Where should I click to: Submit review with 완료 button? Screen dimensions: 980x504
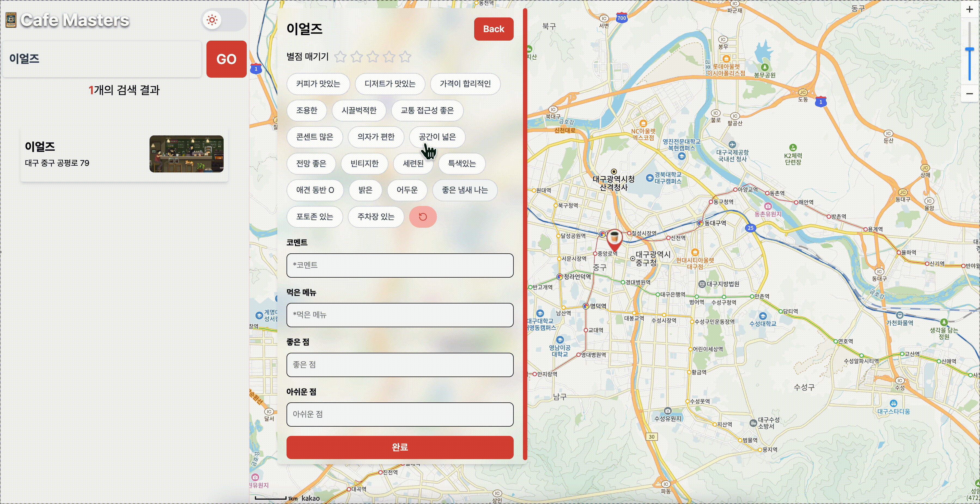click(x=400, y=447)
